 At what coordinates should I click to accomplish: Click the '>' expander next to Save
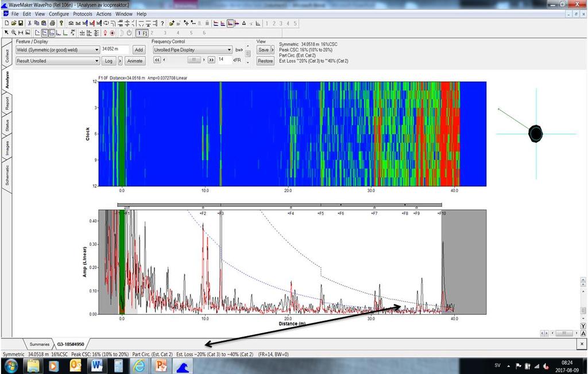[x=273, y=49]
